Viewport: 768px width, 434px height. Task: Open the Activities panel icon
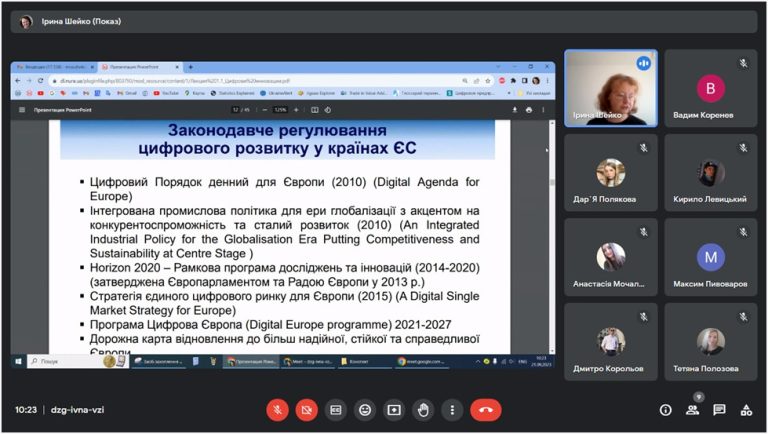tap(746, 410)
